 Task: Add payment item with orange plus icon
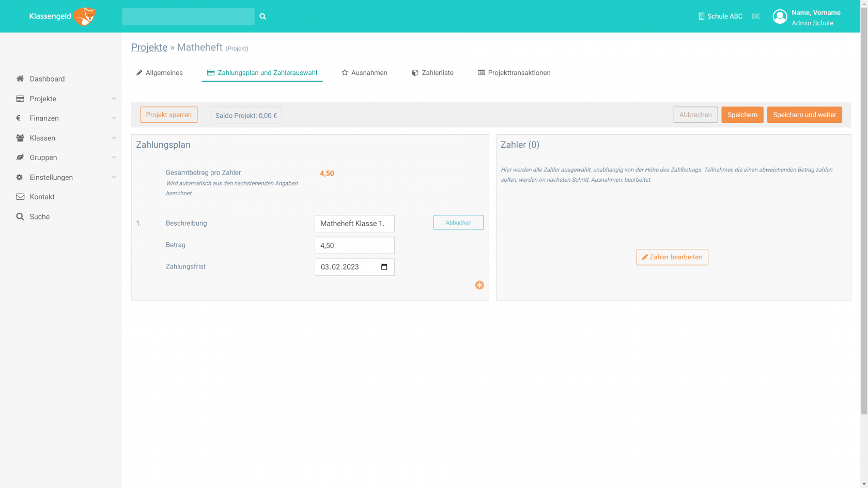(x=479, y=285)
